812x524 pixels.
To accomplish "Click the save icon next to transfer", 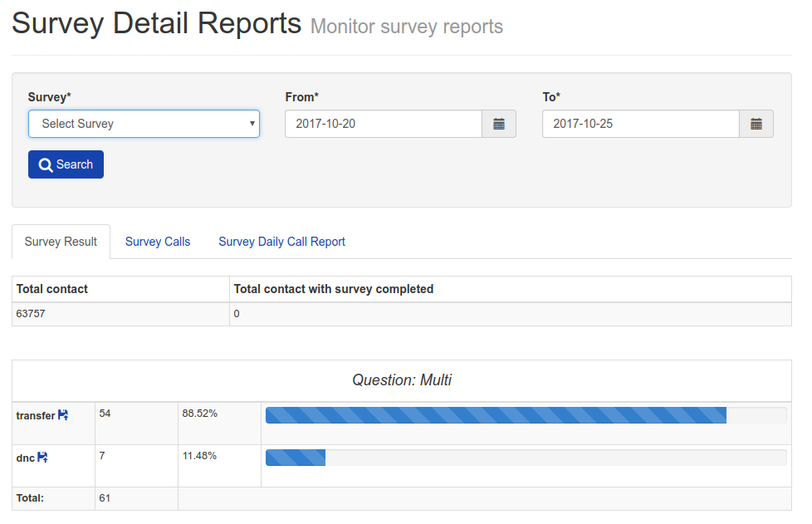I will [62, 414].
